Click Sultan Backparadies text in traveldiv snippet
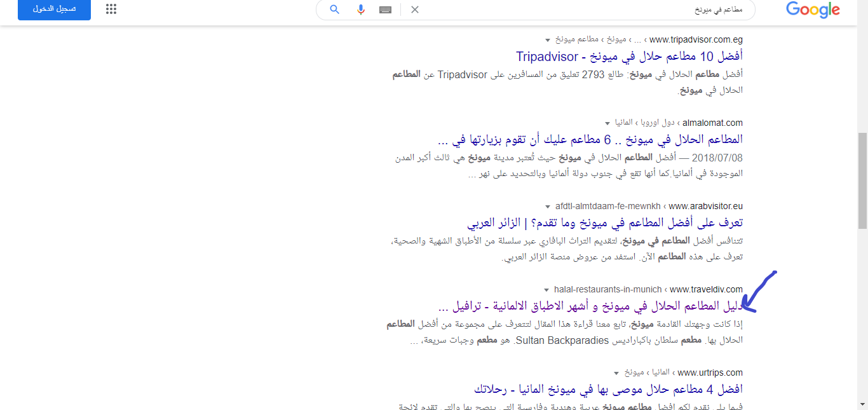The image size is (868, 410). tap(562, 341)
